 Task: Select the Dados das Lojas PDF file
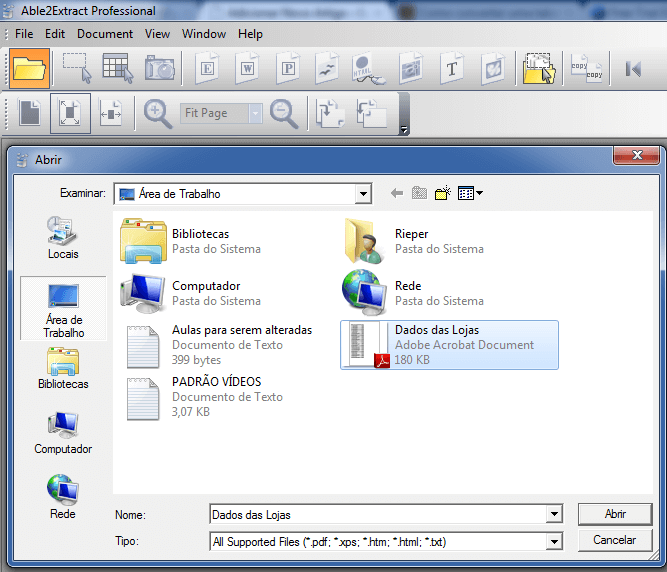[x=449, y=345]
